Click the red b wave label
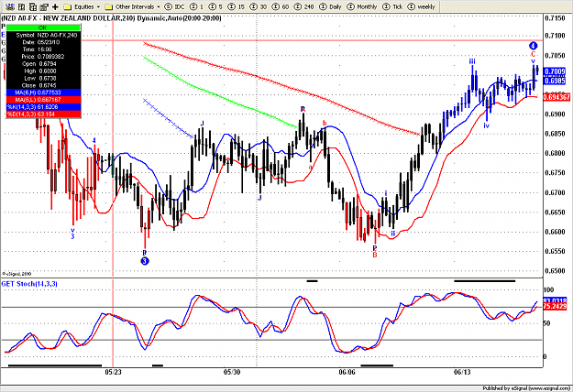The width and height of the screenshot is (573, 392). pos(325,123)
